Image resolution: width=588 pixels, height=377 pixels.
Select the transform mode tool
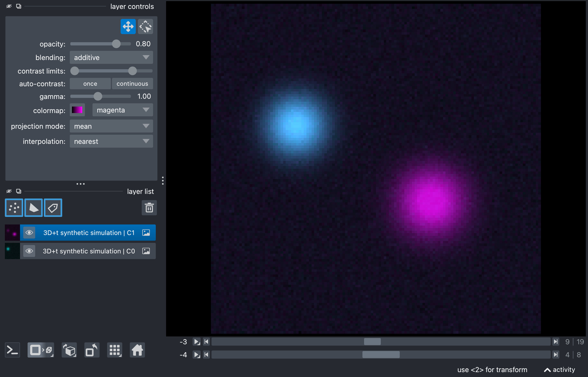click(146, 27)
